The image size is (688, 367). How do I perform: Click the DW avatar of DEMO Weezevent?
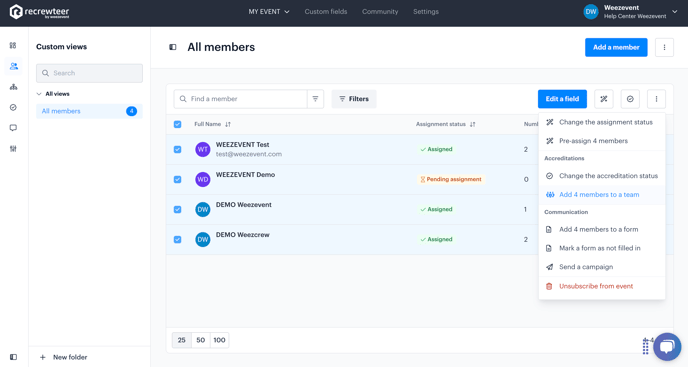pyautogui.click(x=203, y=209)
